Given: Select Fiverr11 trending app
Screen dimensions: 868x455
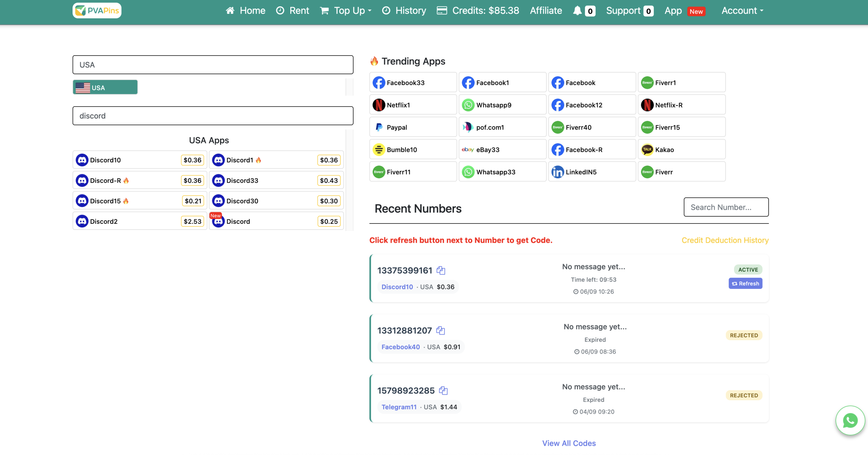Looking at the screenshot, I should pos(413,172).
